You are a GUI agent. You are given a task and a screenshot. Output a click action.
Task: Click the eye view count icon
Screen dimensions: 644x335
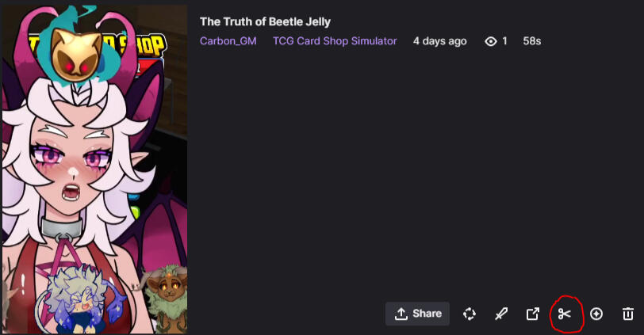(491, 41)
